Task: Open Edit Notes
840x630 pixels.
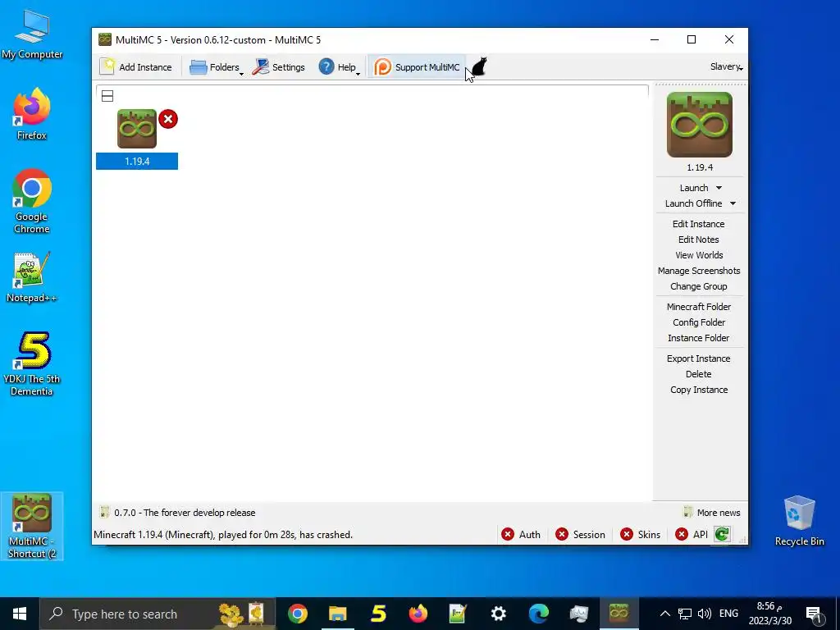Action: [x=699, y=240]
